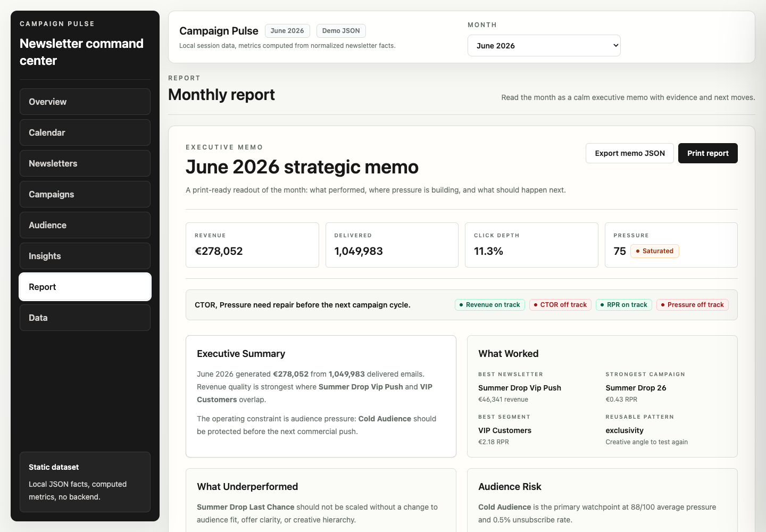The height and width of the screenshot is (532, 766).
Task: Click the 11.3% click depth value
Action: click(x=488, y=251)
